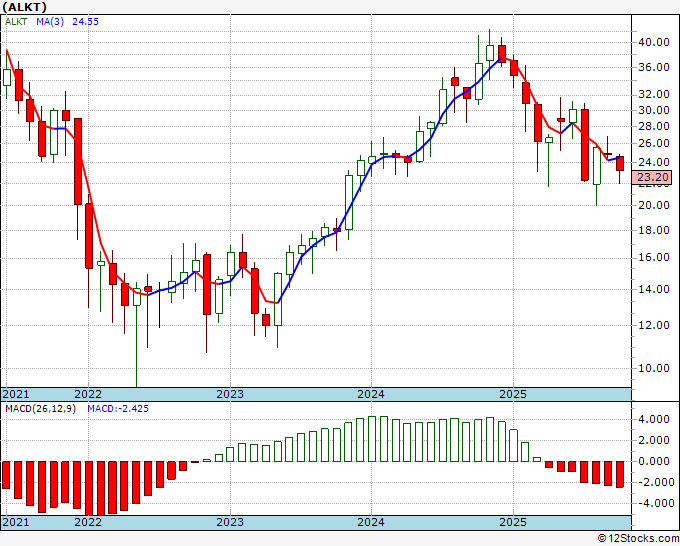Click the 2.000 MACD axis label
Viewport: 680px width, 546px height.
coord(654,440)
